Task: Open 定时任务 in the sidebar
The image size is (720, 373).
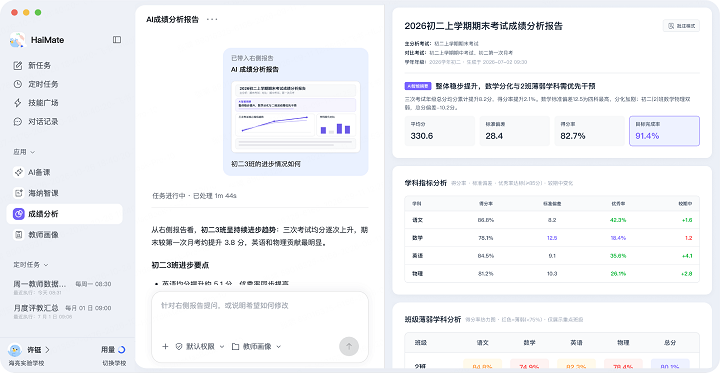Action: (x=64, y=84)
